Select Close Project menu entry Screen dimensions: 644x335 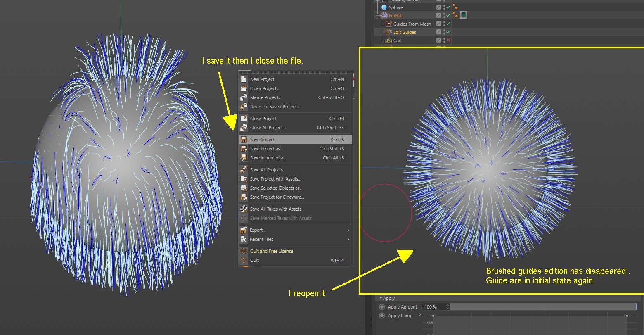(x=263, y=119)
